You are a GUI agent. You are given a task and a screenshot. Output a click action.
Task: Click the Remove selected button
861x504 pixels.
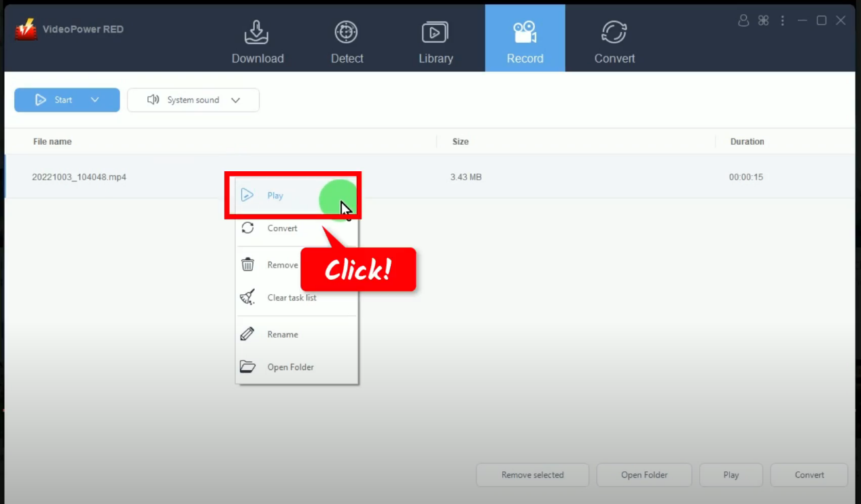point(532,475)
